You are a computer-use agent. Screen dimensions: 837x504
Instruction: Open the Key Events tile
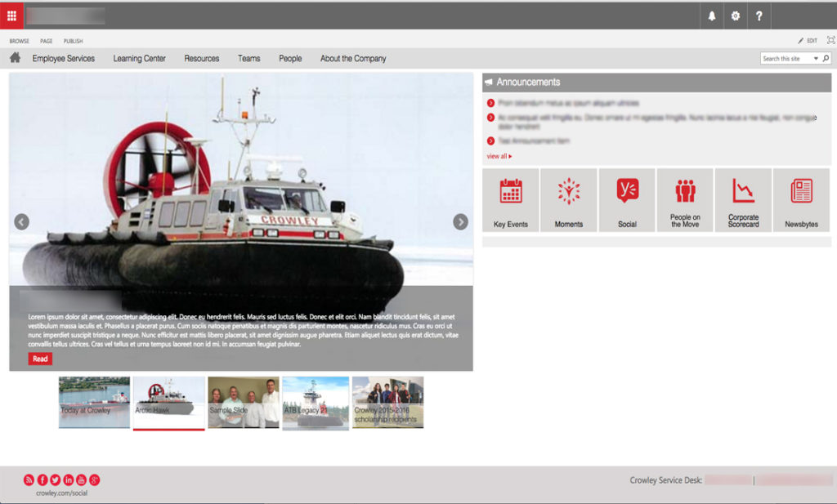tap(511, 200)
